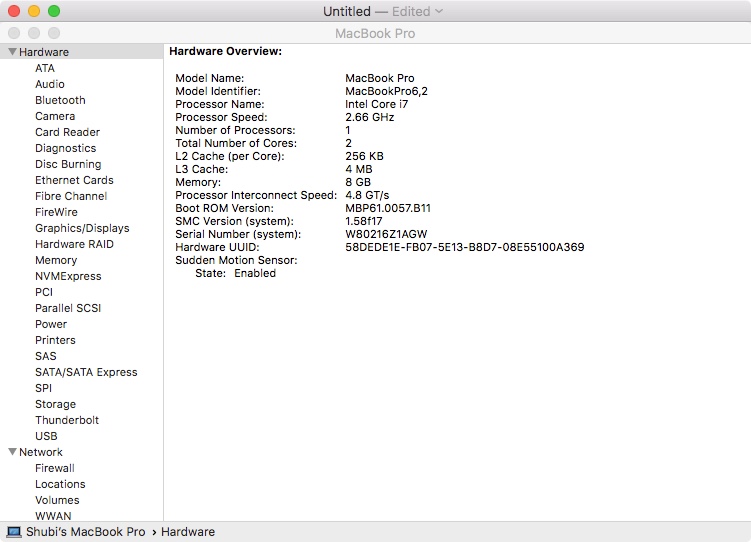Show Volumes under Network
Viewport: 751px width, 542px height.
[57, 500]
